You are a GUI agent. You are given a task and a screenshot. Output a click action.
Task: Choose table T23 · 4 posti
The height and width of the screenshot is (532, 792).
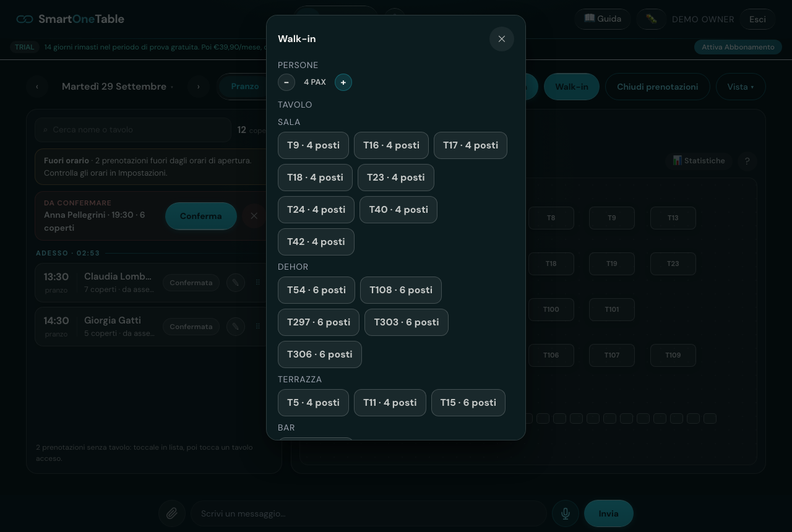(396, 178)
